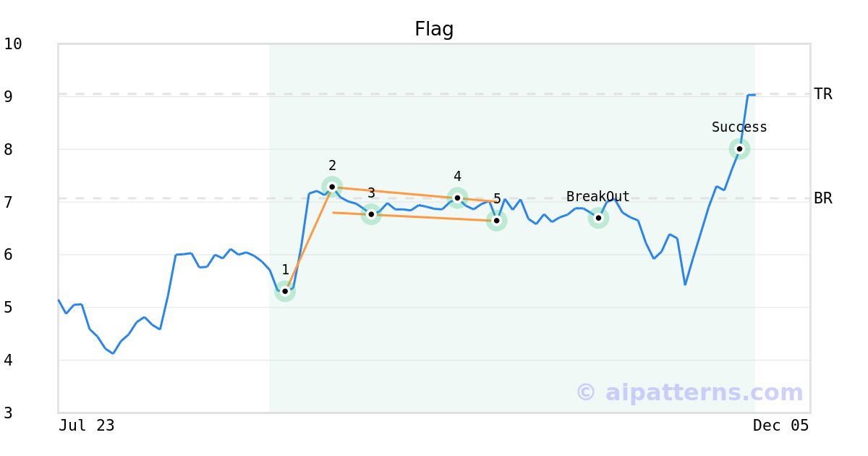Viewport: 868px width, 456px height.
Task: Click point 5 marker on flag
Action: pyautogui.click(x=496, y=220)
